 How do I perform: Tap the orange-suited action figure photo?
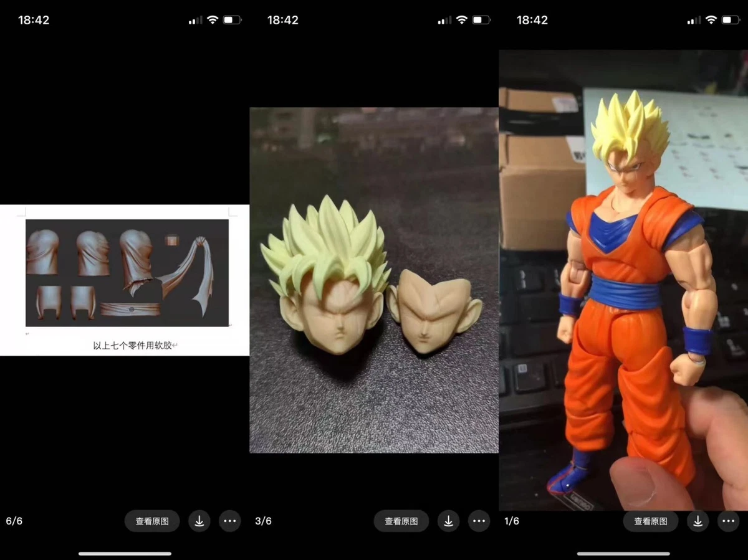click(x=623, y=280)
